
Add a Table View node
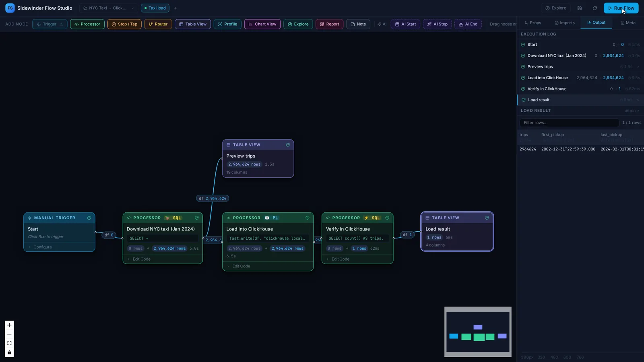tap(193, 24)
